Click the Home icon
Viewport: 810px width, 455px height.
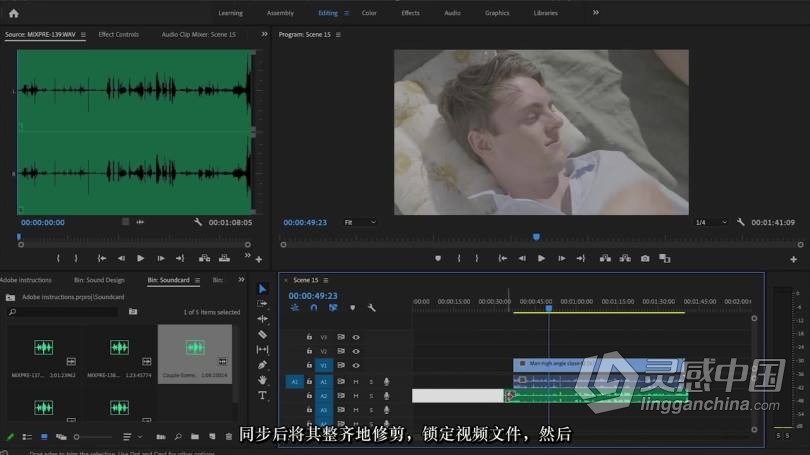pos(14,13)
